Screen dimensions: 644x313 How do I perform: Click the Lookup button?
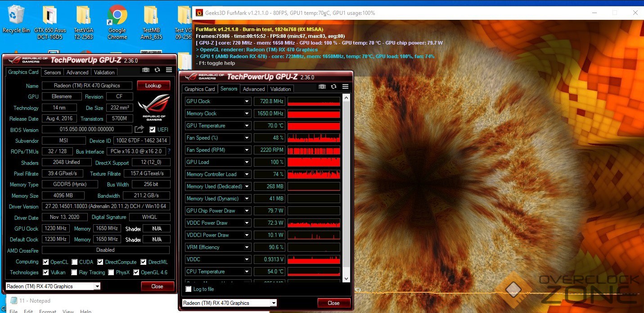153,86
